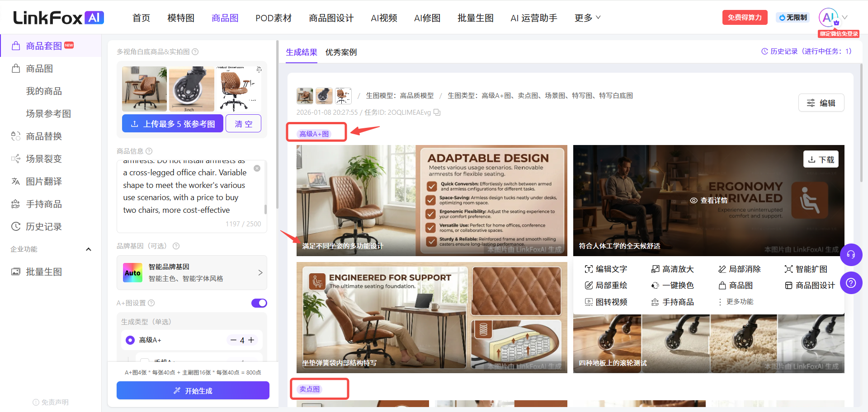
Task: Open the user avatar account menu
Action: coord(828,18)
